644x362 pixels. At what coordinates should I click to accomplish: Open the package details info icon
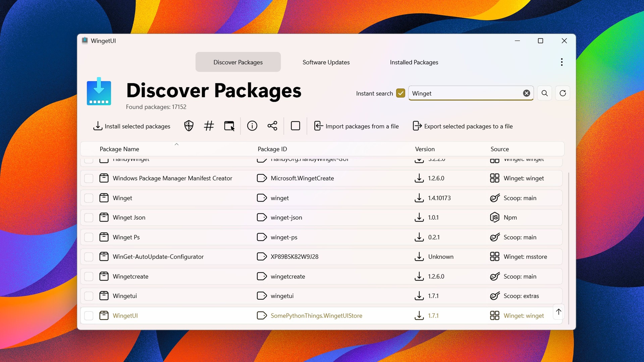[x=252, y=126]
